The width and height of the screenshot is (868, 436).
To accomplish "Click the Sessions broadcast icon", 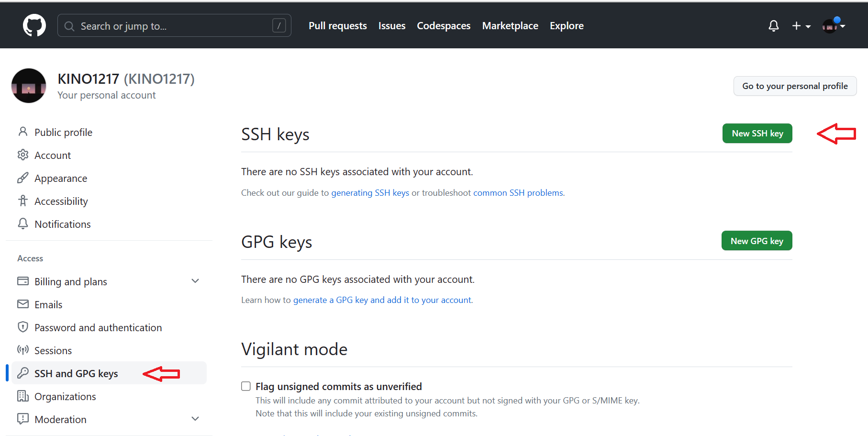I will [22, 350].
